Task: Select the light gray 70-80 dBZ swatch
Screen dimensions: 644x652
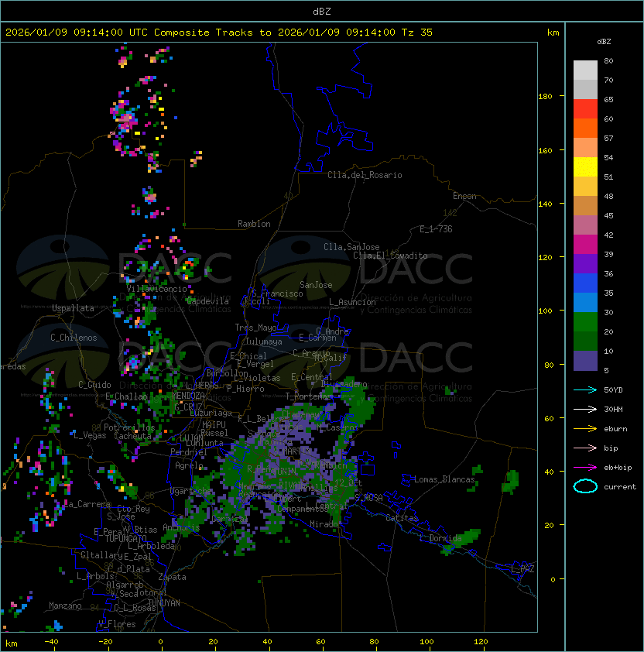Action: (585, 70)
